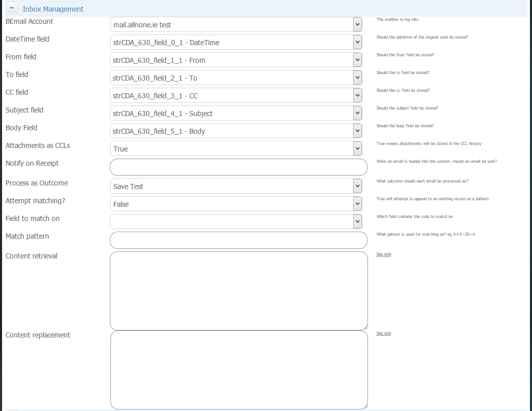
Task: Open the To field dropdown
Action: click(357, 78)
